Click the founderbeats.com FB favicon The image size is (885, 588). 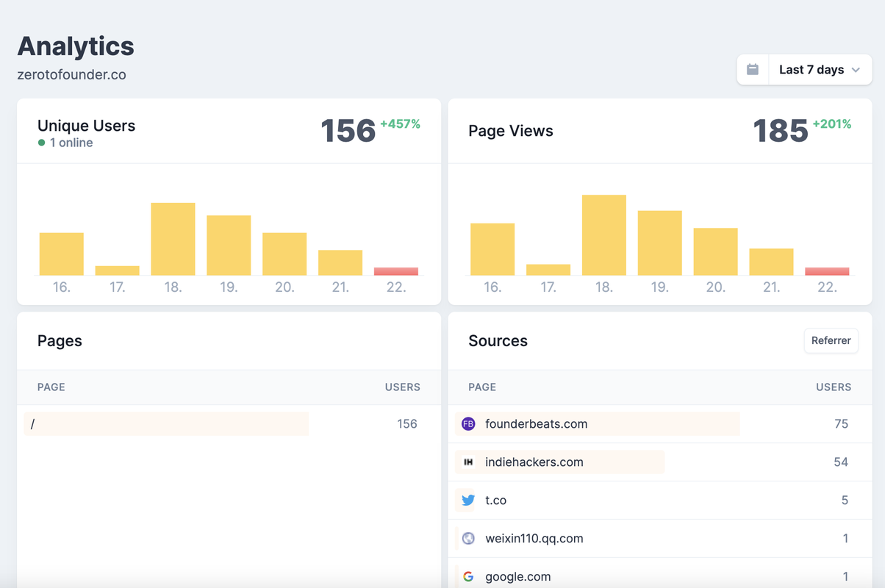click(468, 424)
